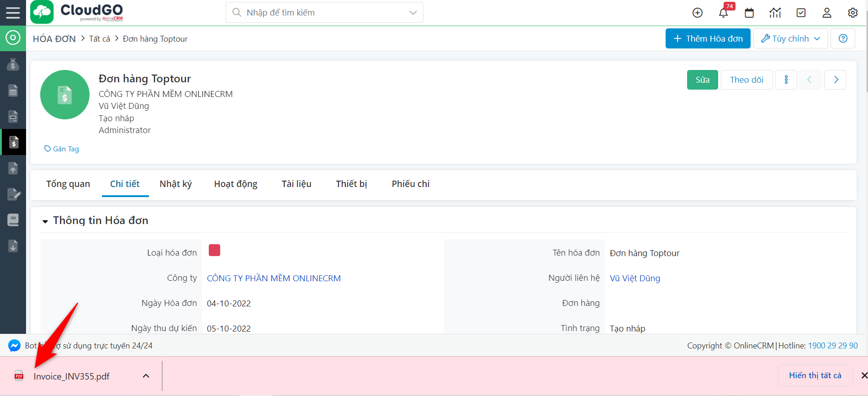This screenshot has width=868, height=396.
Task: Open the user profile icon
Action: [x=827, y=13]
